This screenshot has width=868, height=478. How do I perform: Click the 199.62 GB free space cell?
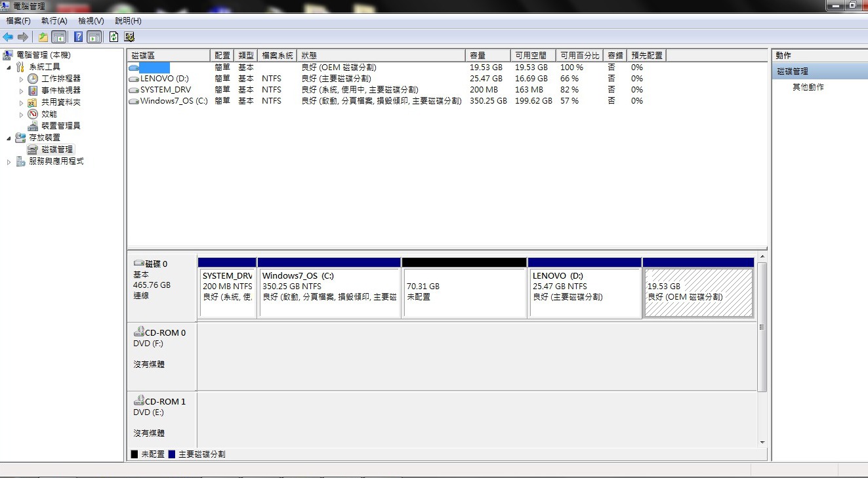[x=533, y=101]
